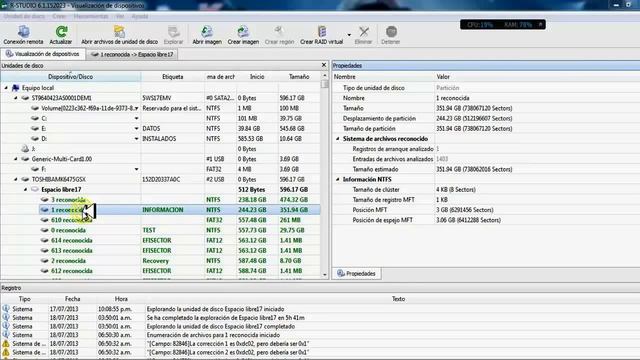Collapse Sistema de archivos reconocido section

tap(338, 139)
